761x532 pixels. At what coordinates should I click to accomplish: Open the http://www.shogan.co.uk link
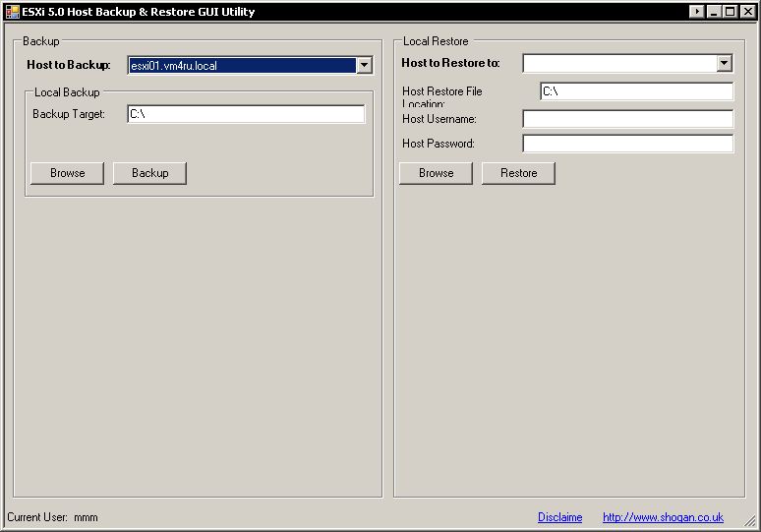[663, 517]
